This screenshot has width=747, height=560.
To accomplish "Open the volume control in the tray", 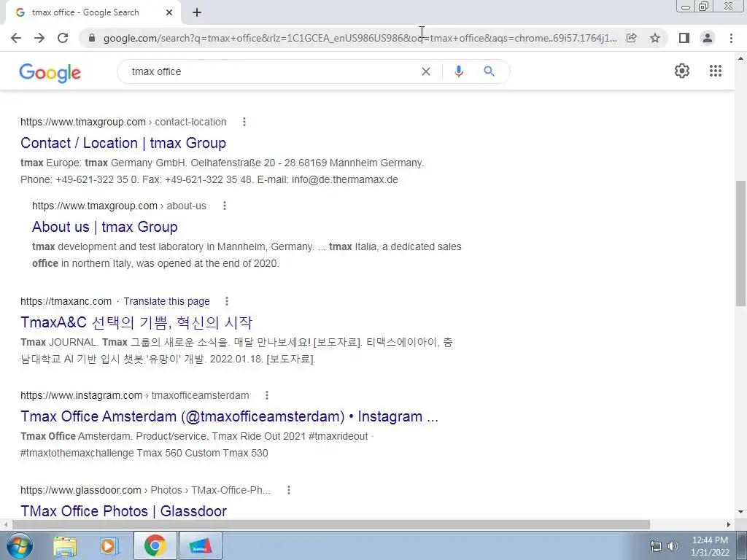I will (673, 546).
